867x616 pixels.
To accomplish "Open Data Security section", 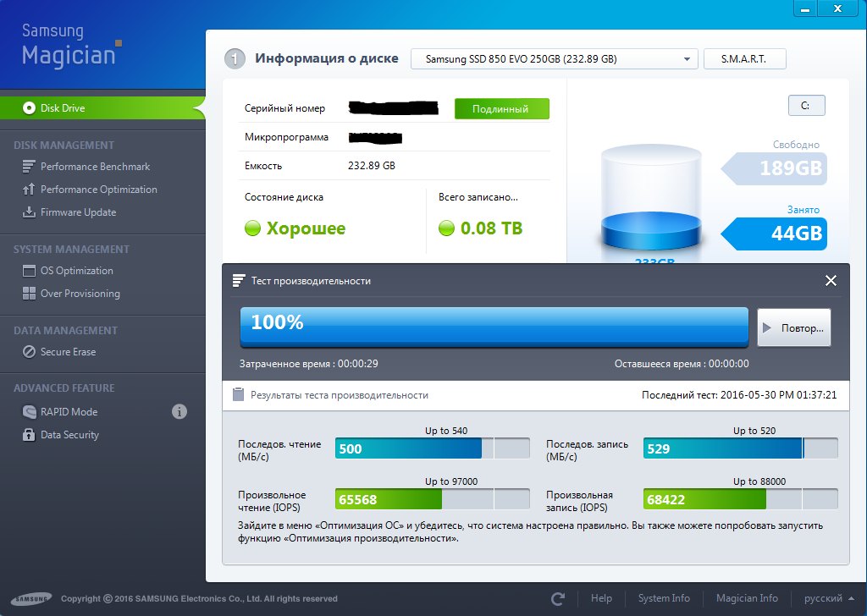I will coord(69,435).
